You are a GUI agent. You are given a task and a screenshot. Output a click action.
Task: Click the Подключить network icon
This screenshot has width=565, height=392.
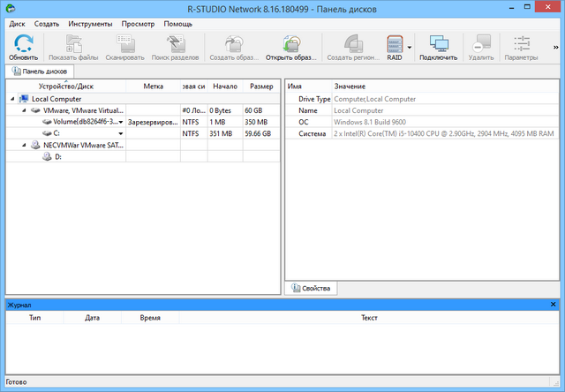[439, 44]
